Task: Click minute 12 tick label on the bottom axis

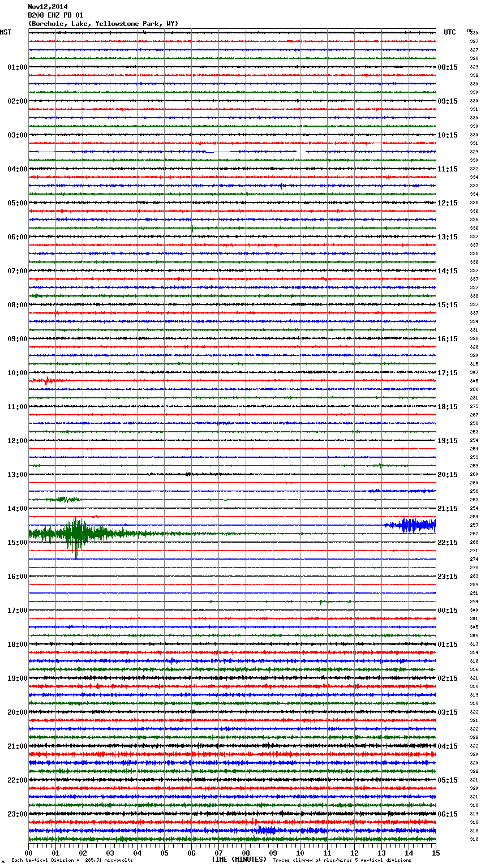Action: 354,853
